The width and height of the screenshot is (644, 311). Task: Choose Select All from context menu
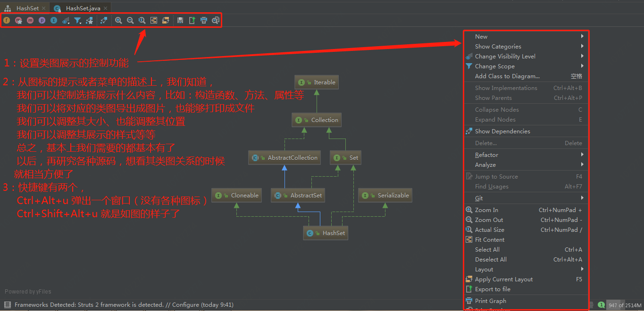click(x=526, y=249)
